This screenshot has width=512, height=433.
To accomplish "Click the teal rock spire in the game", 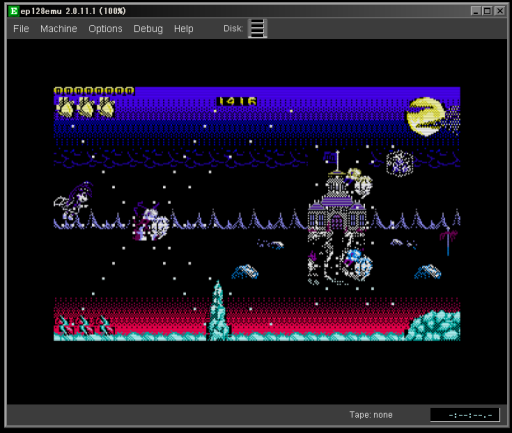I will (x=218, y=310).
